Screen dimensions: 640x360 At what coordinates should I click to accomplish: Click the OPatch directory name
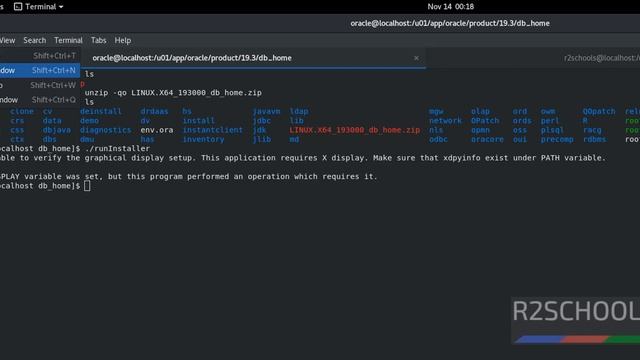[x=485, y=120]
